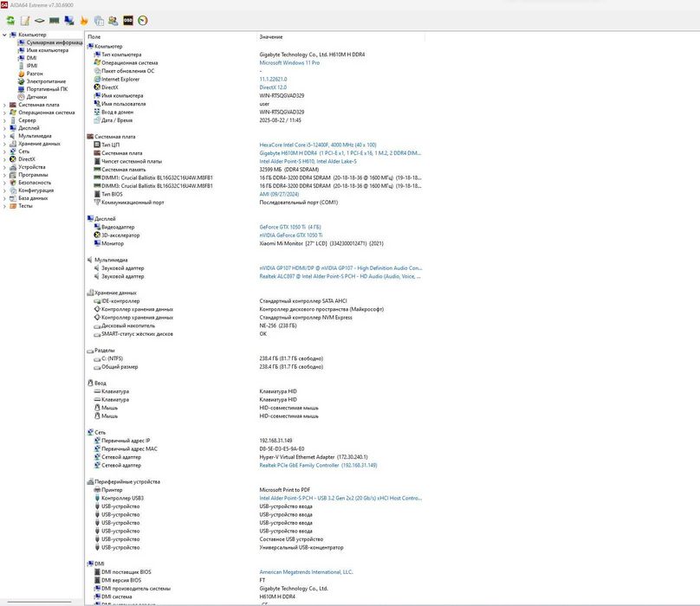Screen dimensions: 700x606
Task: Collapse the Компьютер tree node
Action: click(4, 35)
